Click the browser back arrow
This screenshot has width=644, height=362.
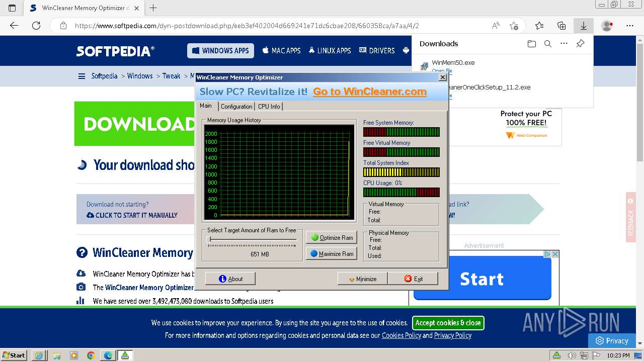click(14, 26)
